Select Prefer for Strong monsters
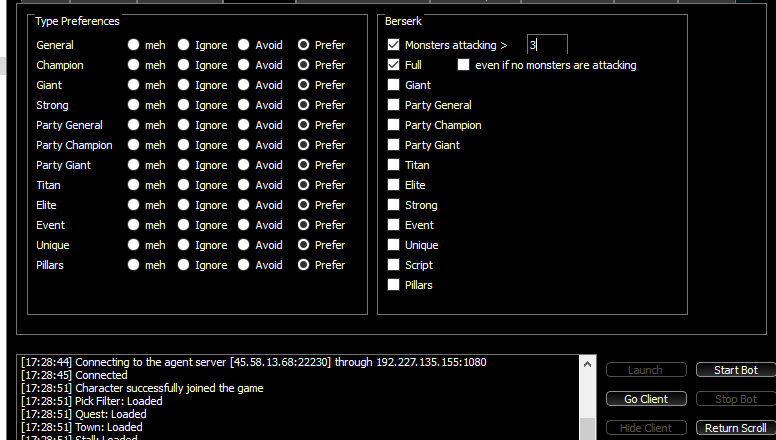The image size is (776, 440). (x=304, y=105)
